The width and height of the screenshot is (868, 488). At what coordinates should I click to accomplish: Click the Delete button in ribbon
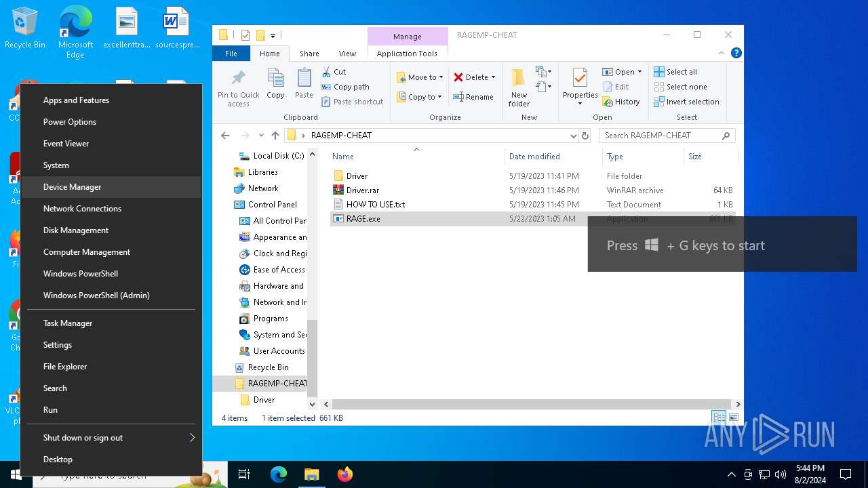[x=474, y=77]
